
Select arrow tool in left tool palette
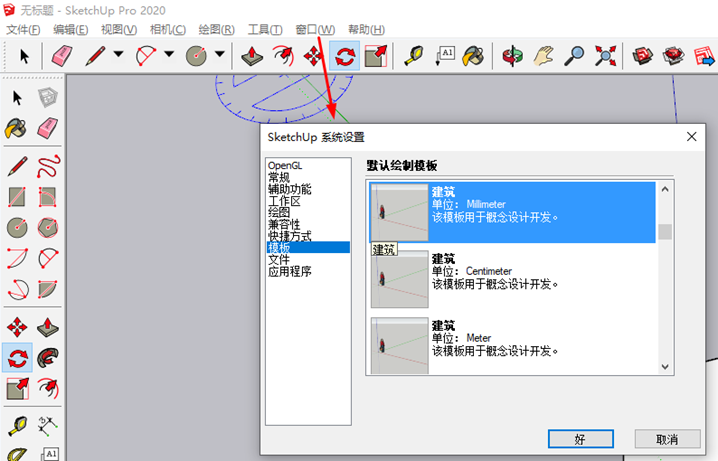pos(17,98)
